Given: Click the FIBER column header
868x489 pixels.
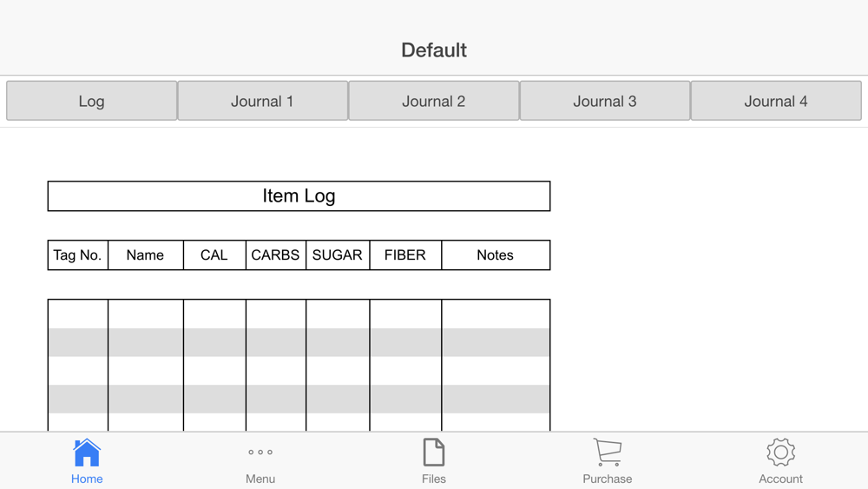Looking at the screenshot, I should tap(405, 255).
